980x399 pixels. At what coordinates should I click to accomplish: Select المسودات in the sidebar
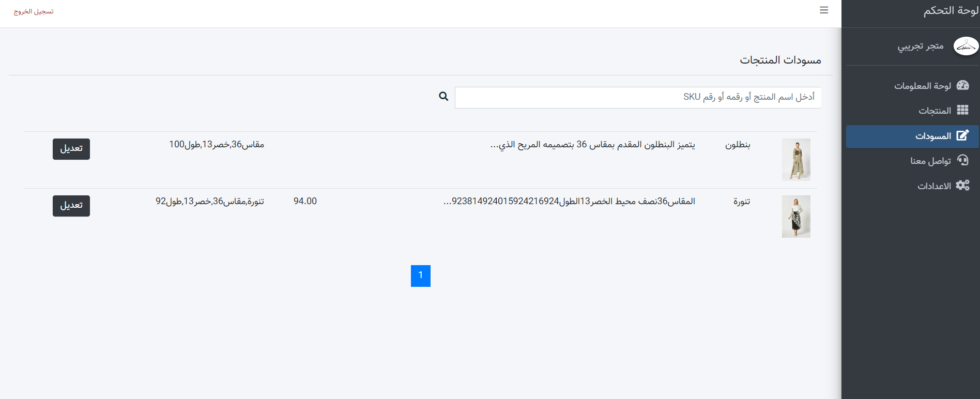click(x=933, y=136)
